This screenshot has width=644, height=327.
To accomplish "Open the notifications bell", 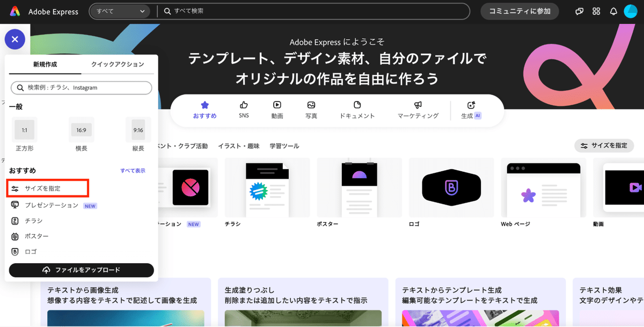I will (x=613, y=11).
